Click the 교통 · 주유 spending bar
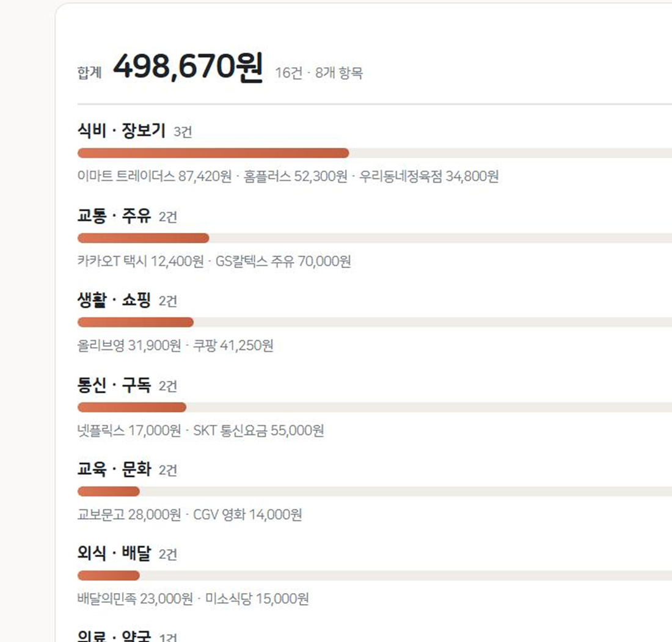Image resolution: width=672 pixels, height=642 pixels. tap(374, 238)
